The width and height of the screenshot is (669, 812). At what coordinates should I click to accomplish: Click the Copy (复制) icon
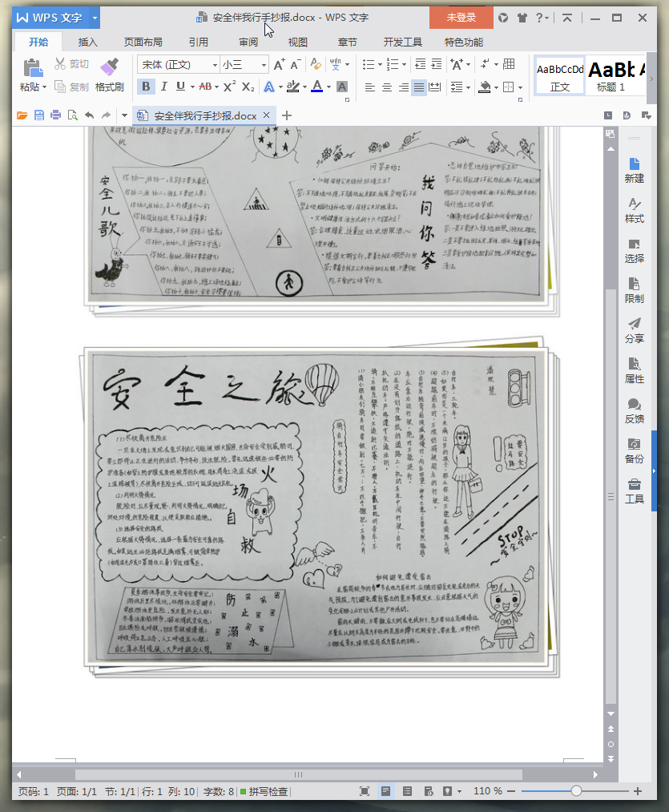[60, 87]
